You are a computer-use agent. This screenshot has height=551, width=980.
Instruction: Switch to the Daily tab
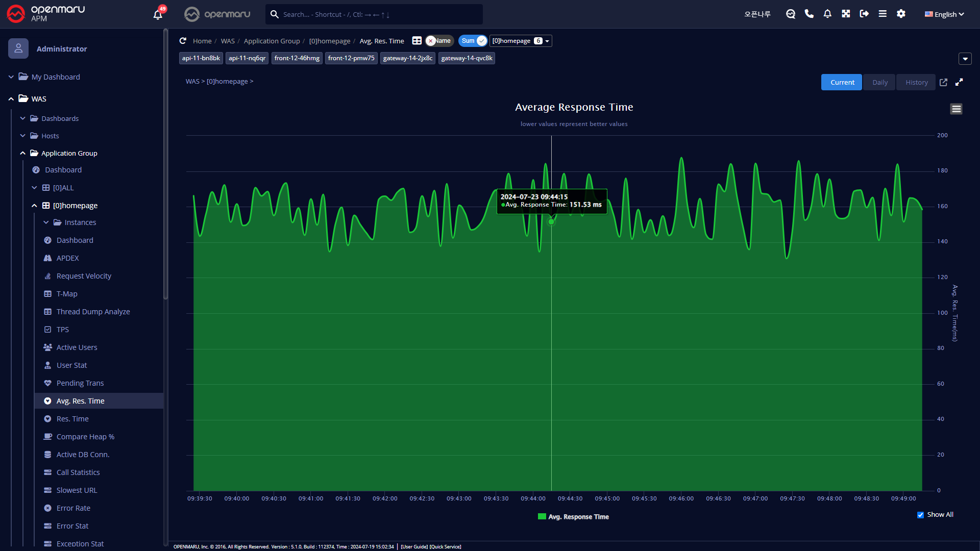(x=879, y=82)
